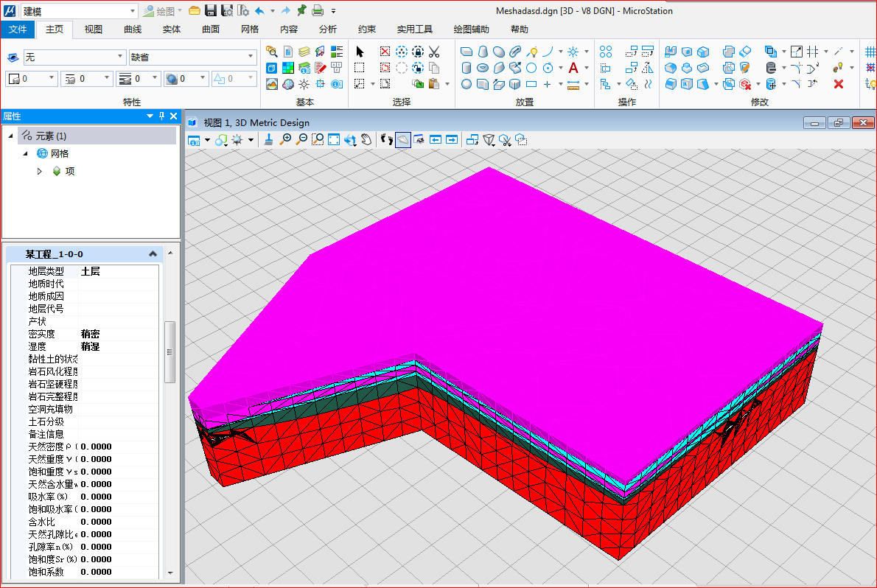Open the 缺省 template dropdown
Image resolution: width=877 pixels, height=588 pixels.
pyautogui.click(x=250, y=57)
